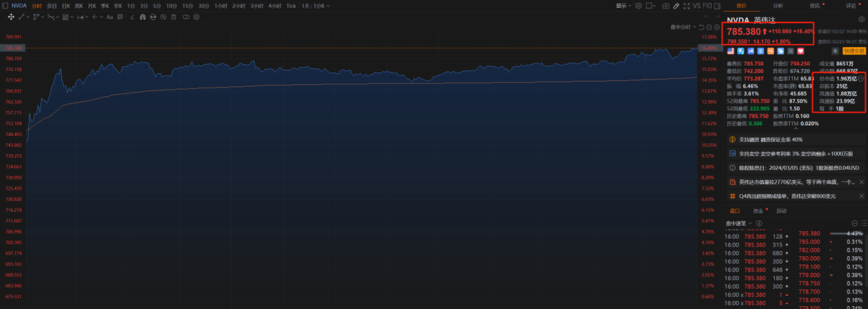This screenshot has width=868, height=309.
Task: Select the line drawing tool
Action: 21,17
